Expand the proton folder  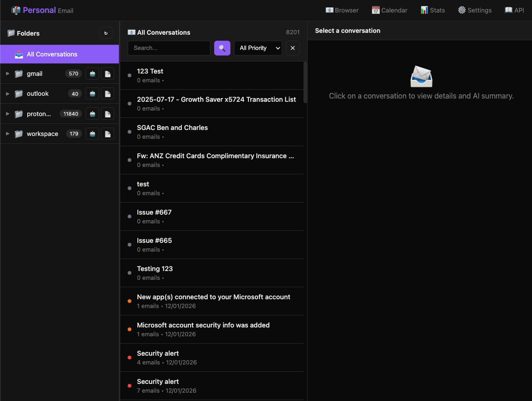pos(7,114)
